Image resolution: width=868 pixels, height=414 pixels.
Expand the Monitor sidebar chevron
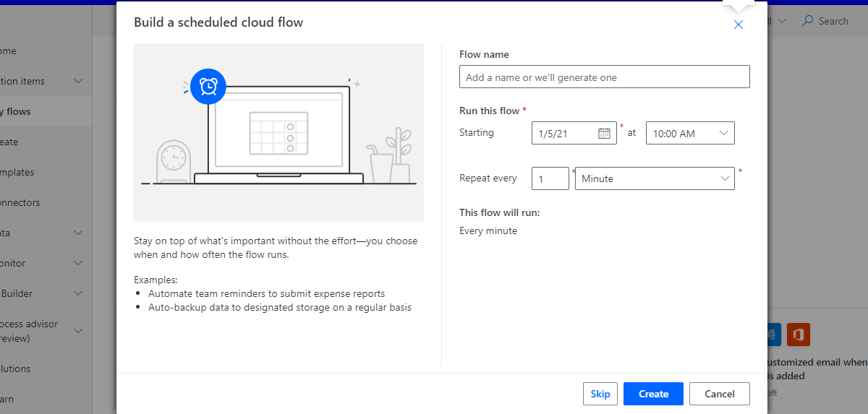[78, 263]
